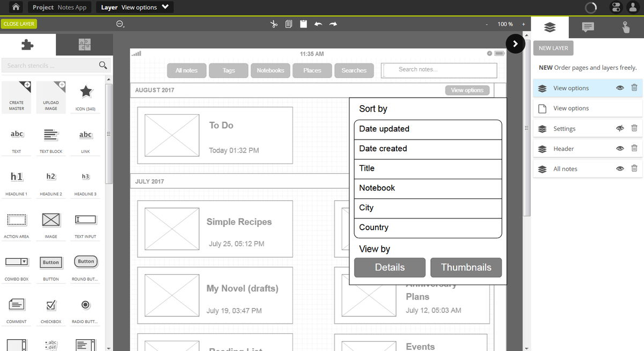The width and height of the screenshot is (644, 351).
Task: Select the Headline 3 stencil
Action: coord(85,181)
